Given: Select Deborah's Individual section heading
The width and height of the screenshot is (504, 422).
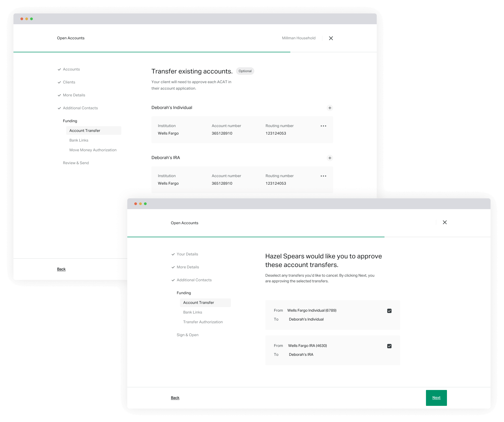Looking at the screenshot, I should point(172,108).
